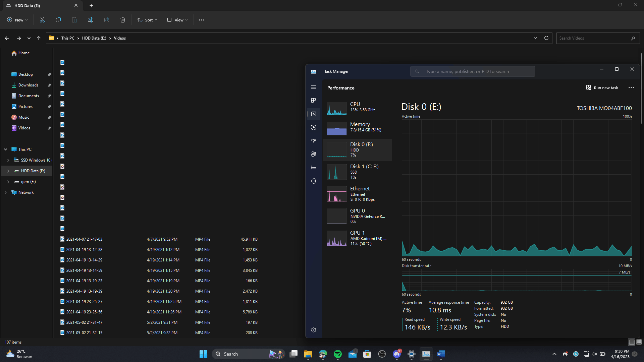The image size is (644, 362).
Task: Open the address bar history dropdown
Action: (535, 38)
